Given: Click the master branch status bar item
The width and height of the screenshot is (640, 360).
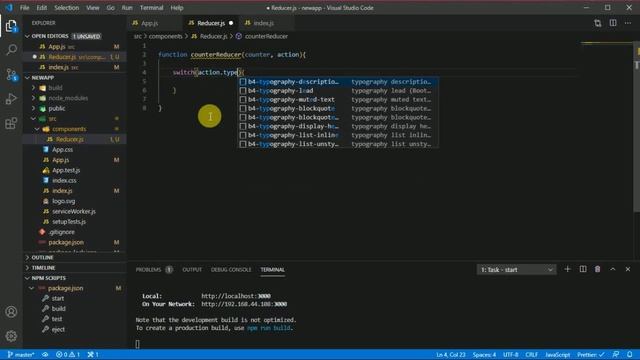Looking at the screenshot, I should tap(21, 355).
